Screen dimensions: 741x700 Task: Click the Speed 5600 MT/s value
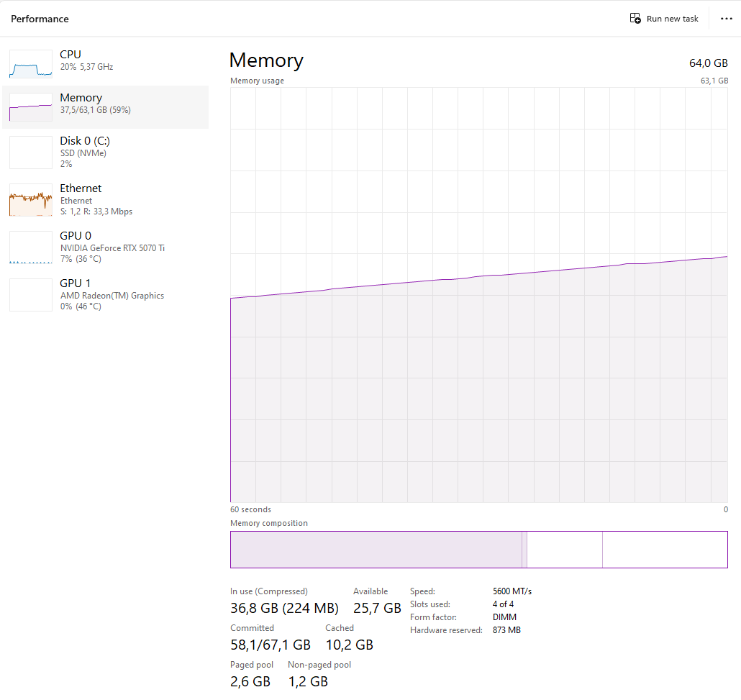point(512,591)
